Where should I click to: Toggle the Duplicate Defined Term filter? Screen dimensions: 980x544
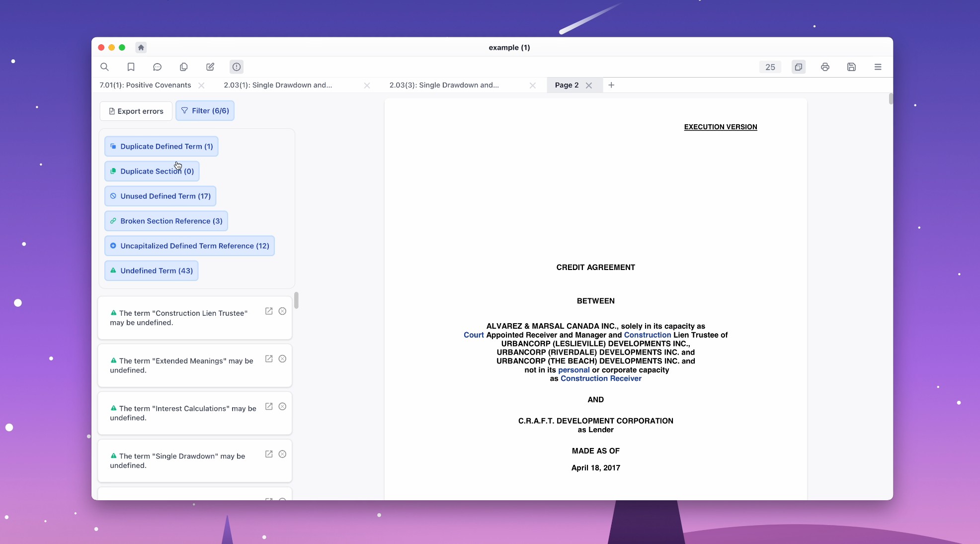162,146
